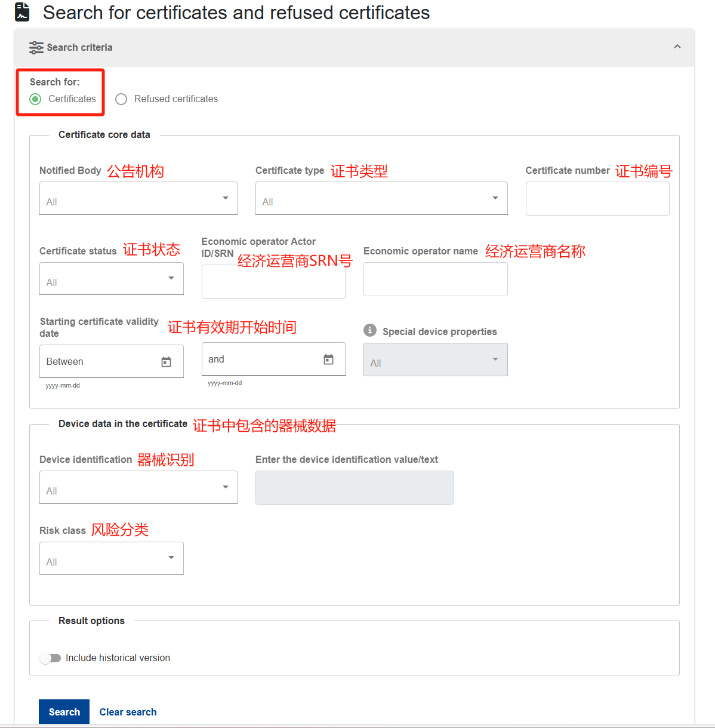Open the Certificate status dropdown
The image size is (715, 728).
coord(112,279)
